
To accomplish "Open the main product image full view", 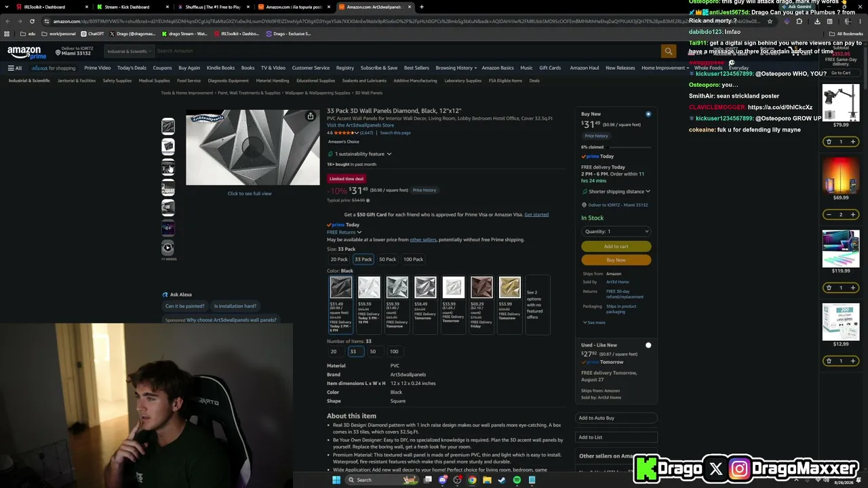I will (x=252, y=148).
